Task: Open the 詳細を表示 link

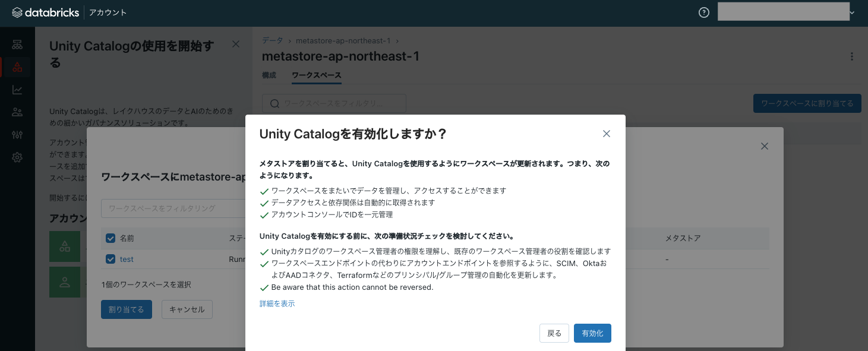Action: pyautogui.click(x=277, y=303)
